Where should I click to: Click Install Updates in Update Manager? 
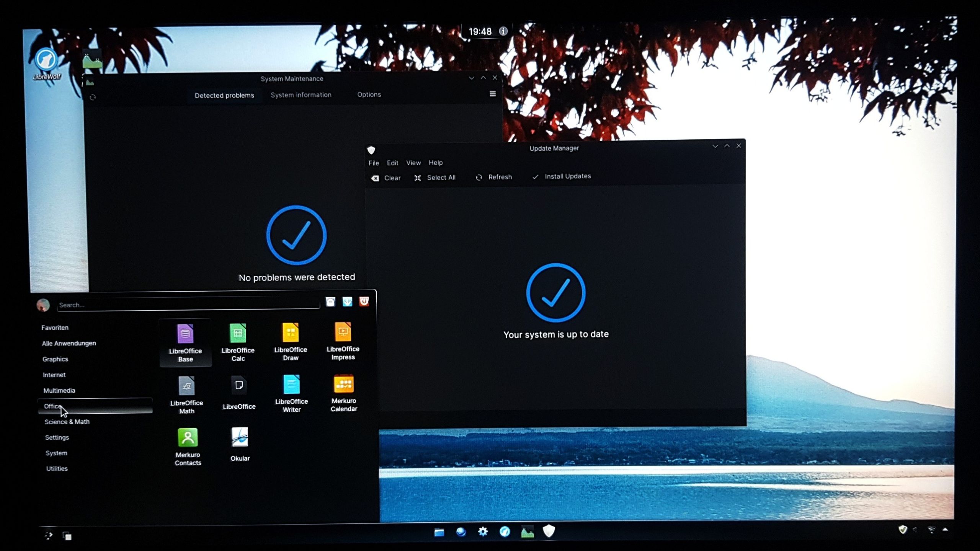[x=562, y=176]
